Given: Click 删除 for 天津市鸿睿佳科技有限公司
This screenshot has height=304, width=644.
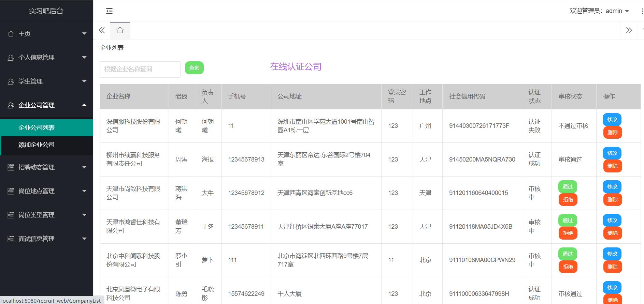Looking at the screenshot, I should (x=613, y=233).
